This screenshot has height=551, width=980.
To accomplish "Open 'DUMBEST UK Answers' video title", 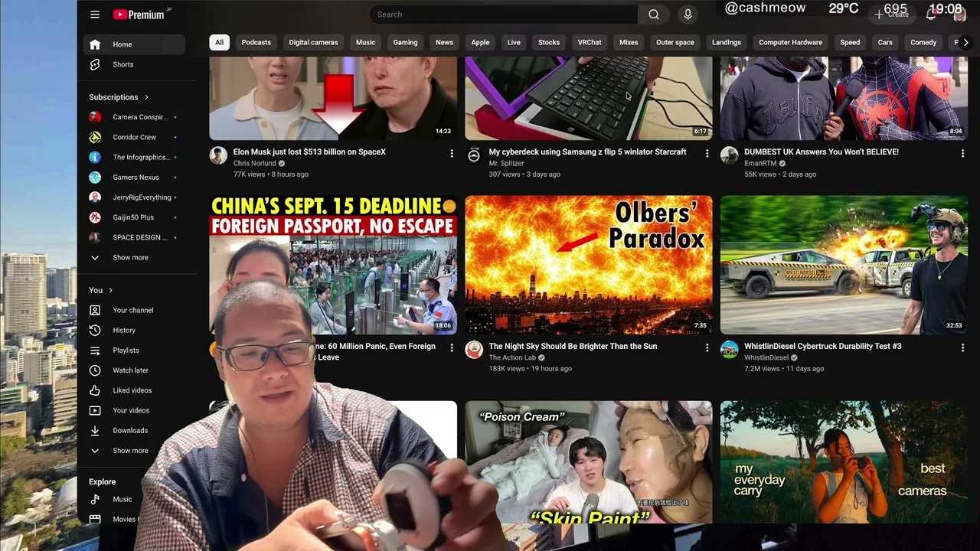I will (822, 152).
